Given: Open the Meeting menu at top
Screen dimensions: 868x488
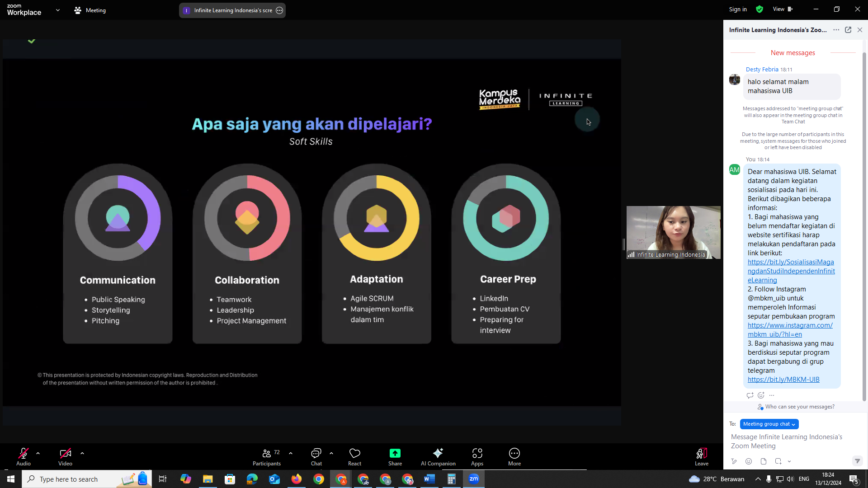Looking at the screenshot, I should 90,10.
